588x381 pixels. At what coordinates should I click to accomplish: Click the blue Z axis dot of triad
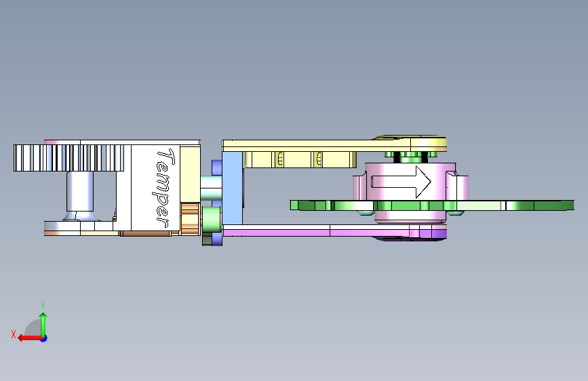coord(44,338)
